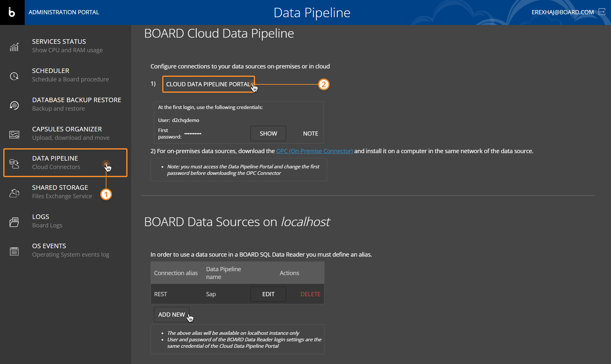Click the Shared Storage cloud icon
Screen dimensions: 611x364
point(14,193)
